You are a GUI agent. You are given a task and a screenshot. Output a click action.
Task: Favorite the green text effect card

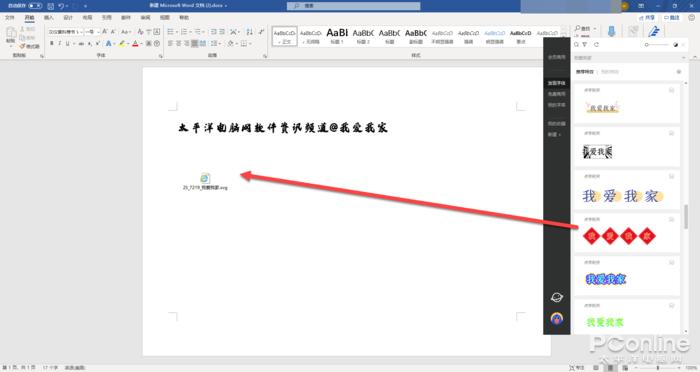[x=671, y=305]
